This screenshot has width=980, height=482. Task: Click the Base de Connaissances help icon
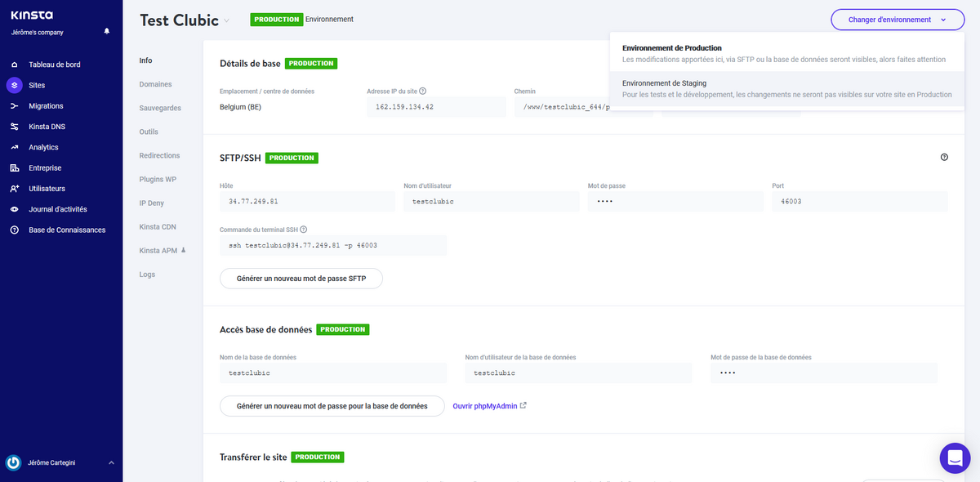[15, 230]
